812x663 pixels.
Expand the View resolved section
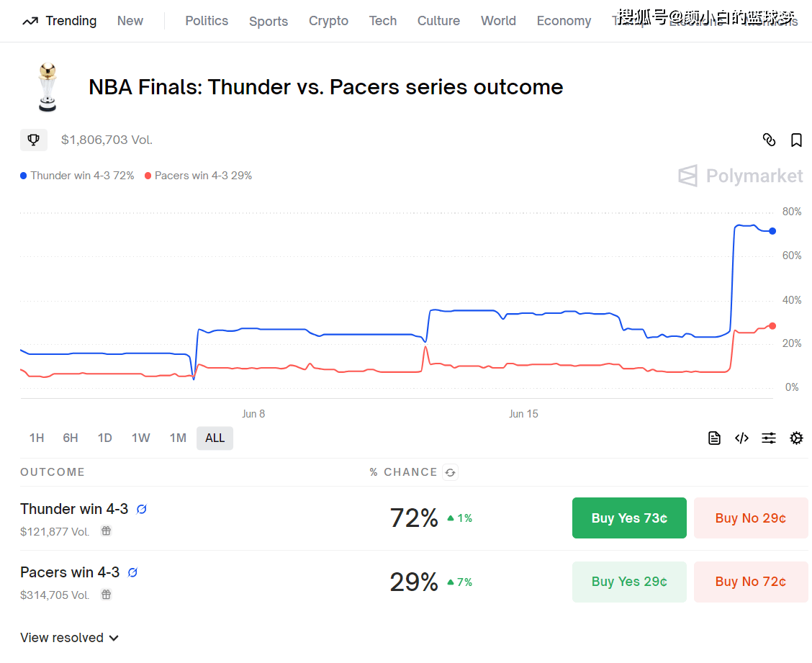69,638
